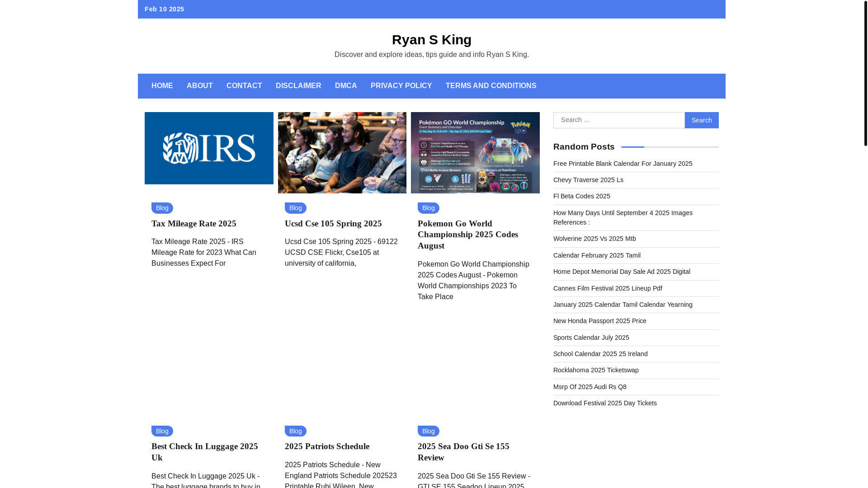Focus the Search input field
868x488 pixels.
click(x=619, y=120)
